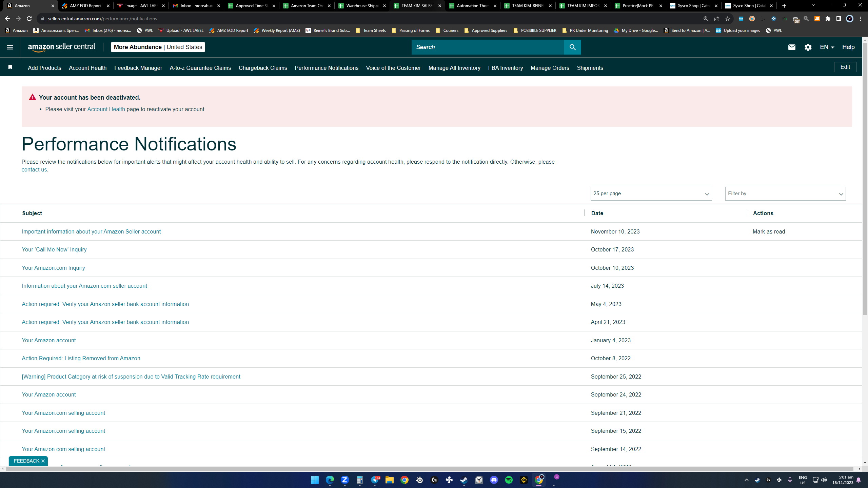868x488 pixels.
Task: Open taskbar clock and date
Action: pyautogui.click(x=843, y=480)
